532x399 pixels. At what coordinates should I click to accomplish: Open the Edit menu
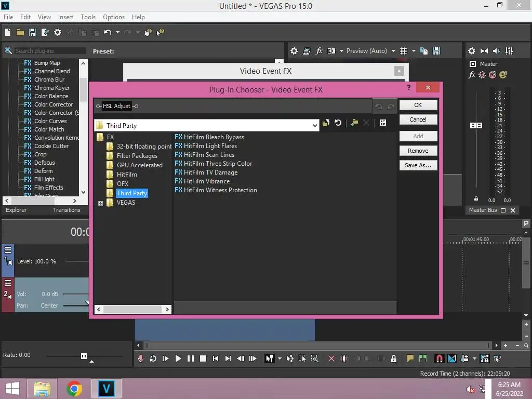(25, 17)
